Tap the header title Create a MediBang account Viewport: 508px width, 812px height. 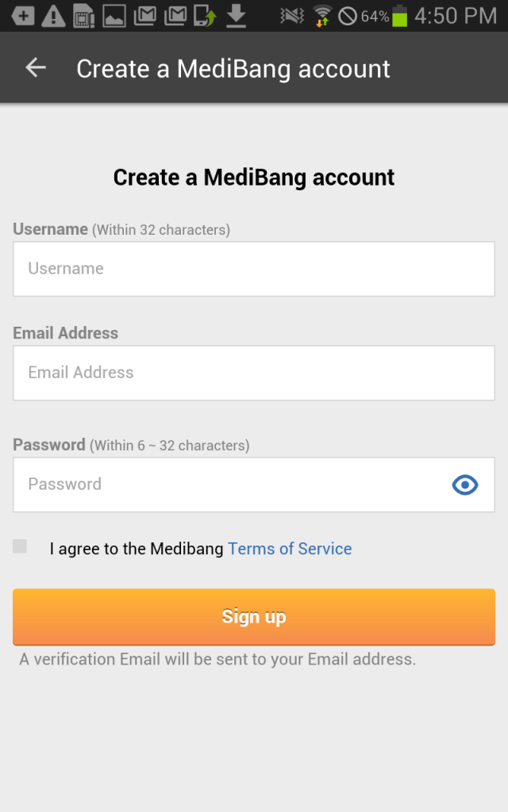tap(233, 69)
